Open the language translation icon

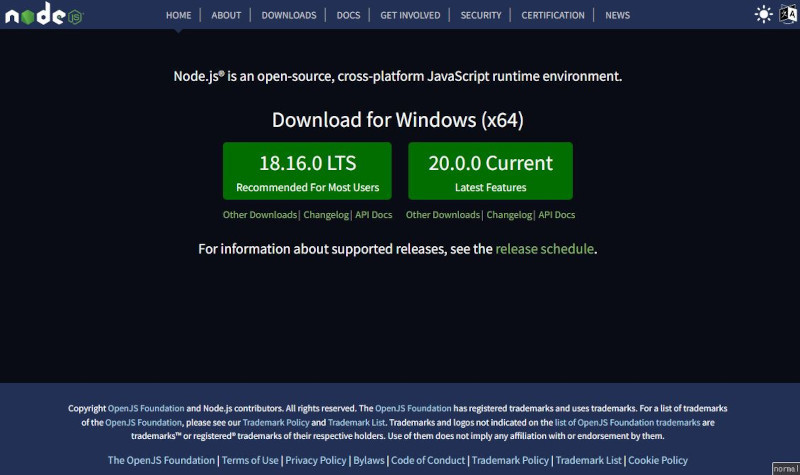[788, 14]
